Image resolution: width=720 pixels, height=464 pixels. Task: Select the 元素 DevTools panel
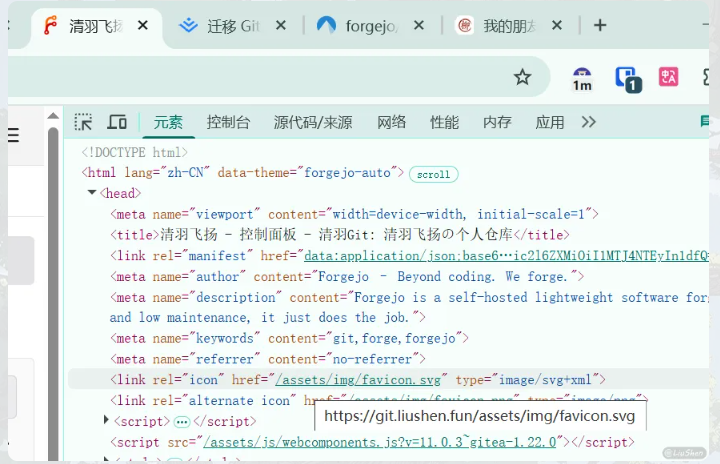(168, 123)
